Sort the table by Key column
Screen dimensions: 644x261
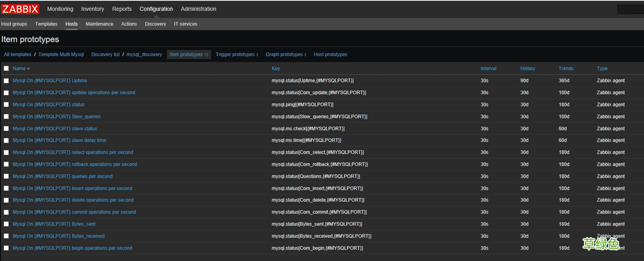pyautogui.click(x=275, y=68)
